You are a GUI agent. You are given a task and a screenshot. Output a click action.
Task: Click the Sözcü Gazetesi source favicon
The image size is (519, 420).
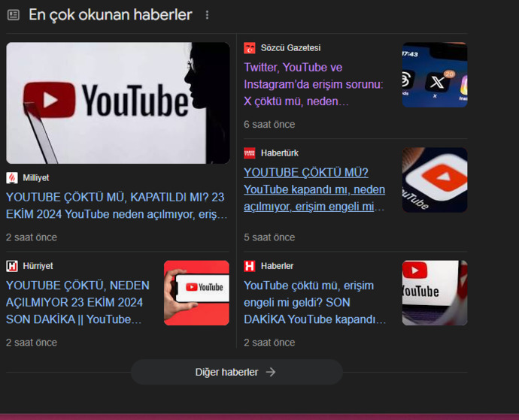pyautogui.click(x=250, y=48)
